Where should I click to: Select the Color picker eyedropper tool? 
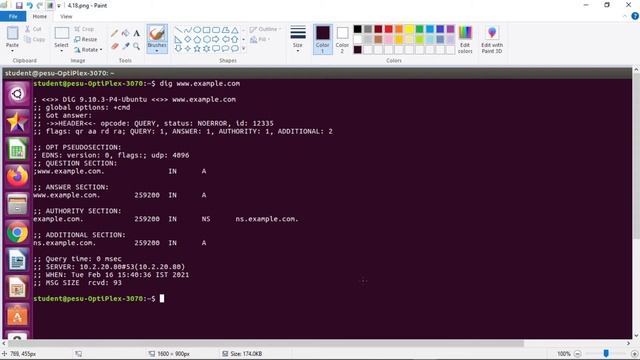pyautogui.click(x=126, y=47)
